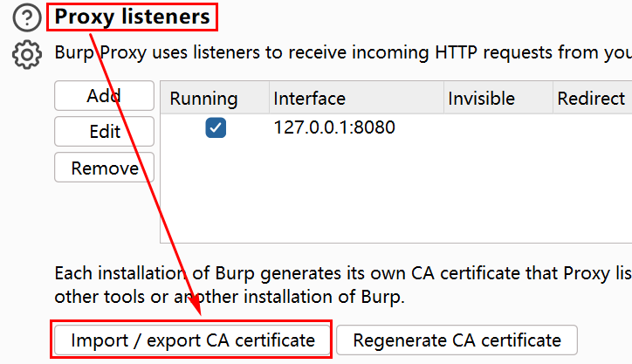Image resolution: width=632 pixels, height=364 pixels.
Task: Open the Proxy listeners help icon
Action: tap(26, 17)
